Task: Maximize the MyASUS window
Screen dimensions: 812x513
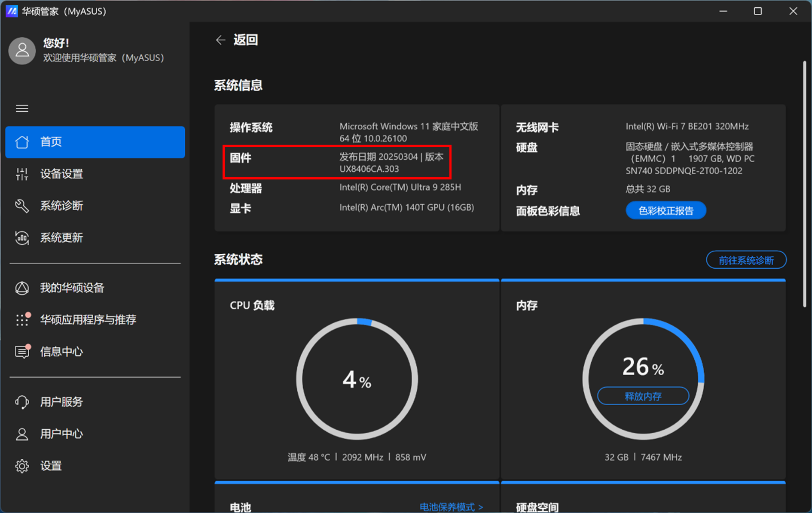Action: pos(758,11)
